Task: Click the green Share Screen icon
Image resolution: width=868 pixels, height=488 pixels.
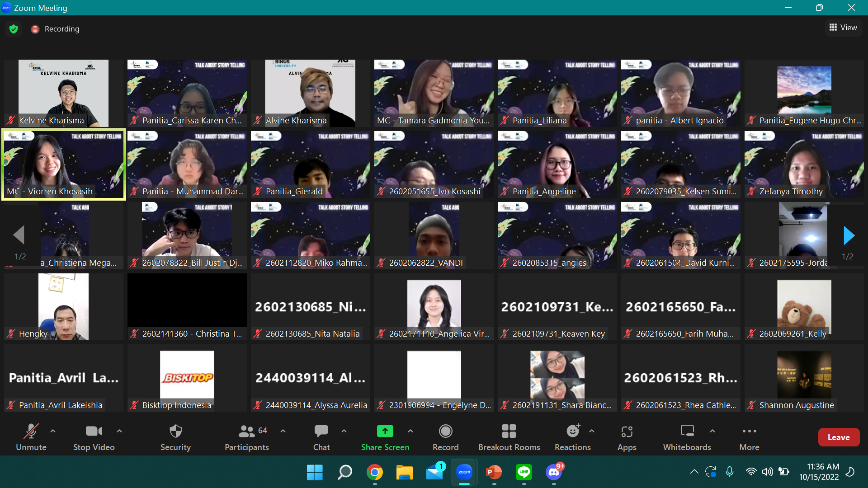Action: 385,431
